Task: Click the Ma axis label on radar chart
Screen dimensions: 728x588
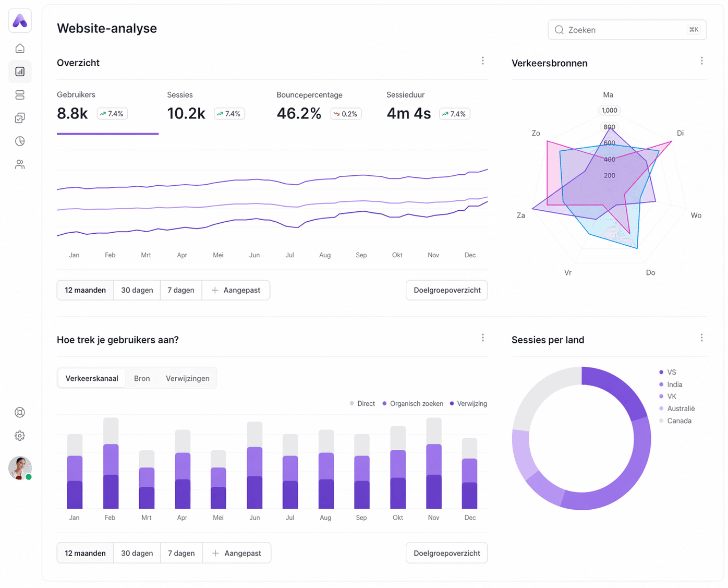Action: (608, 95)
